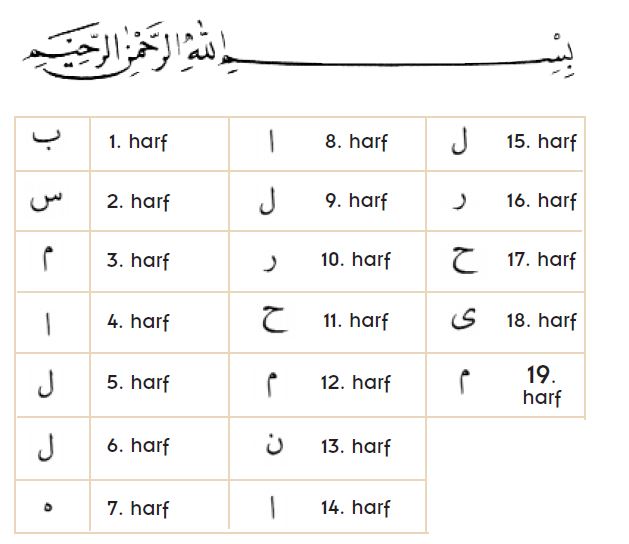This screenshot has width=629, height=544.
Task: Click the Bismillah calligraphy at top
Action: point(298,50)
